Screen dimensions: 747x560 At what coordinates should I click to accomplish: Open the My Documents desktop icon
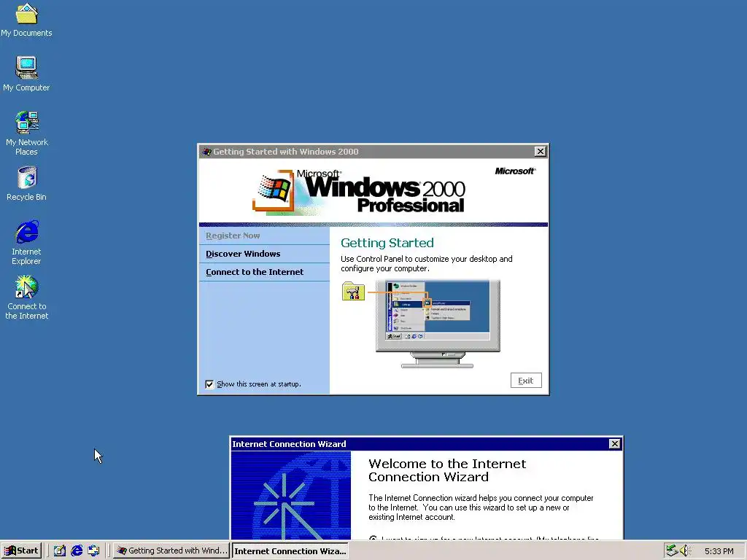pos(27,20)
